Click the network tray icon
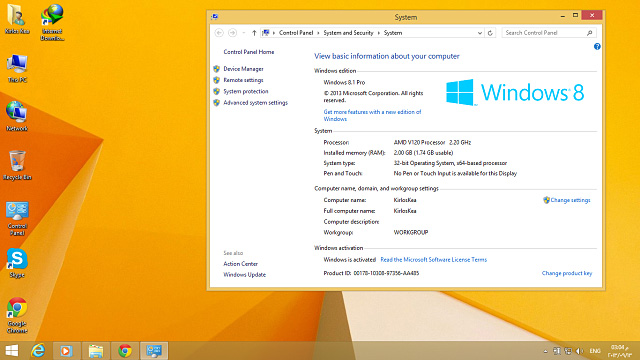640x360 pixels. (x=568, y=351)
